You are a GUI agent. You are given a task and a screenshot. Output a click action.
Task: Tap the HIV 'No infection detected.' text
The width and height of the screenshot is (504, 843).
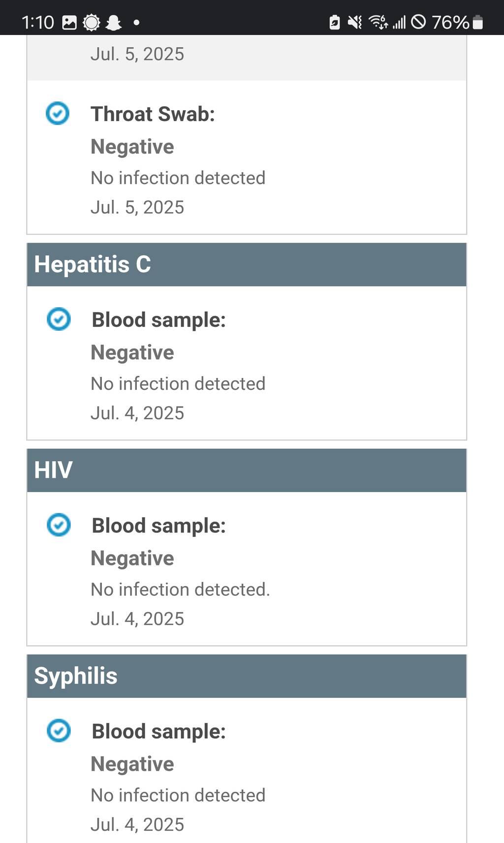pos(180,589)
